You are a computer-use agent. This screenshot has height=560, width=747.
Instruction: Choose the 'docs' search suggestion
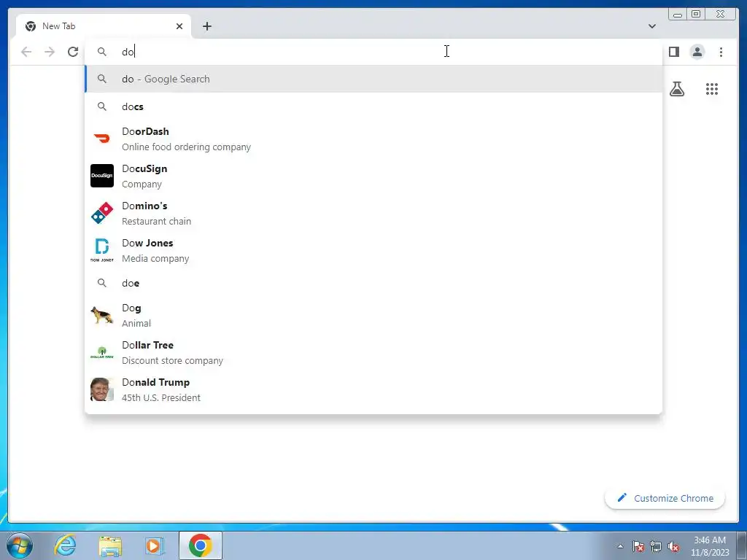(373, 106)
